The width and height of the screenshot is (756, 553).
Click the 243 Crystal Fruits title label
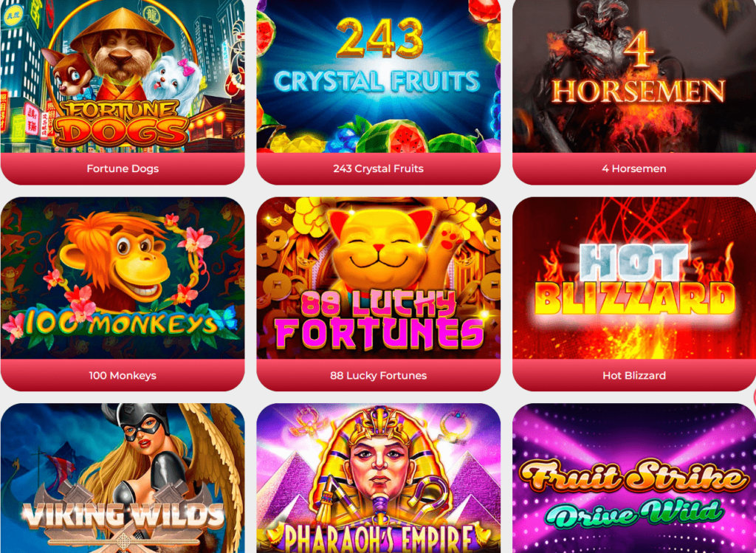point(379,169)
